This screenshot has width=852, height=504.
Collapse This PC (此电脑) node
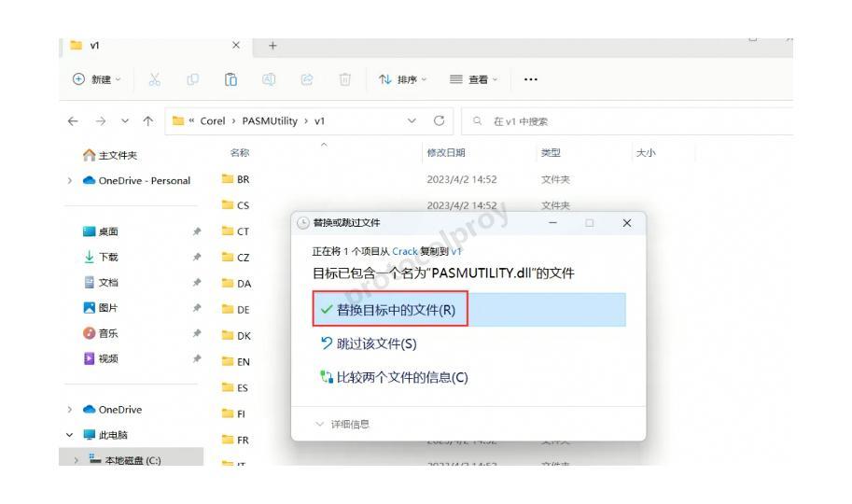click(70, 435)
